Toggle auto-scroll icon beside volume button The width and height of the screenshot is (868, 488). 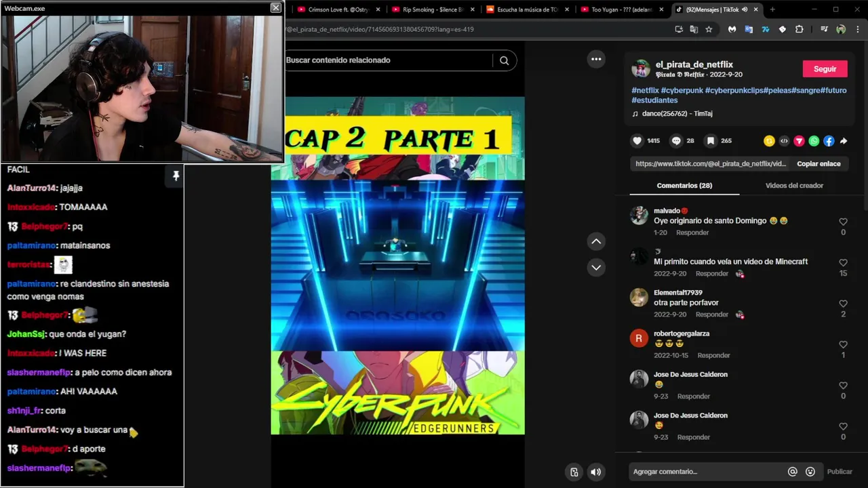click(x=574, y=472)
